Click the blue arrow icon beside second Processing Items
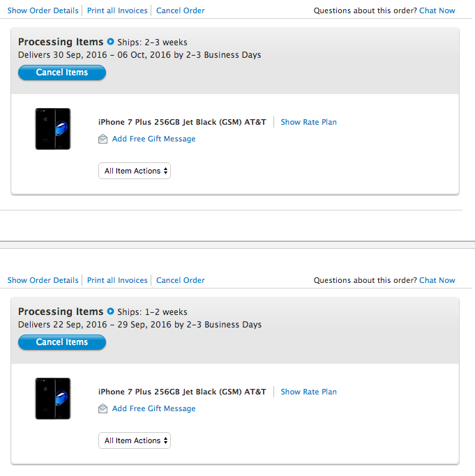The image size is (475, 476). 111,311
